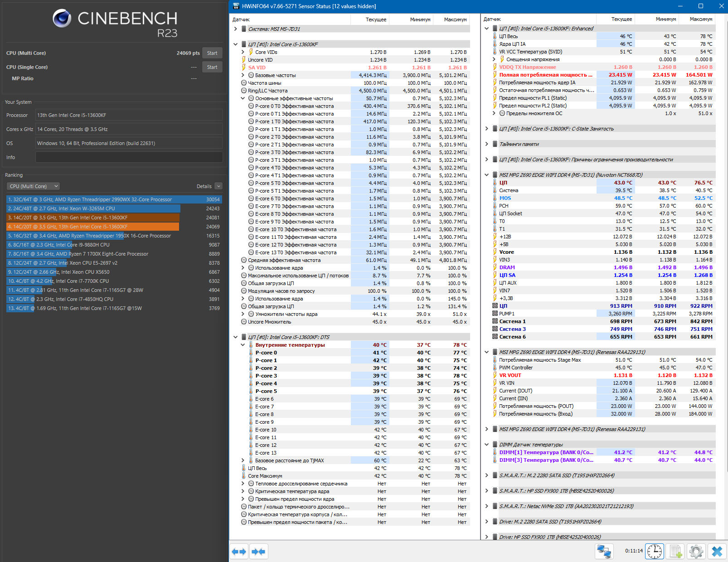Click the circle icon beside Uncore Множитель
This screenshot has height=562, width=728.
click(x=244, y=322)
